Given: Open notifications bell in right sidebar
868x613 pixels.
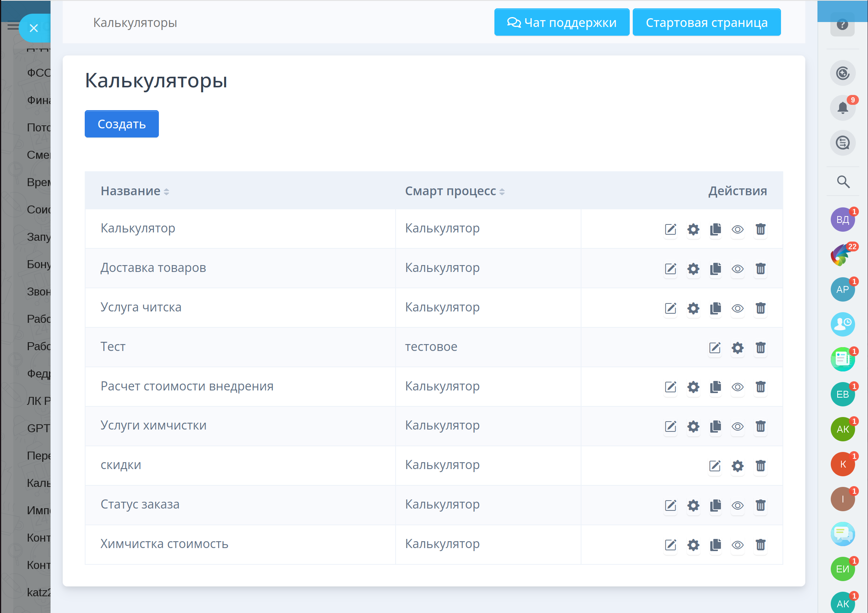Looking at the screenshot, I should (843, 108).
